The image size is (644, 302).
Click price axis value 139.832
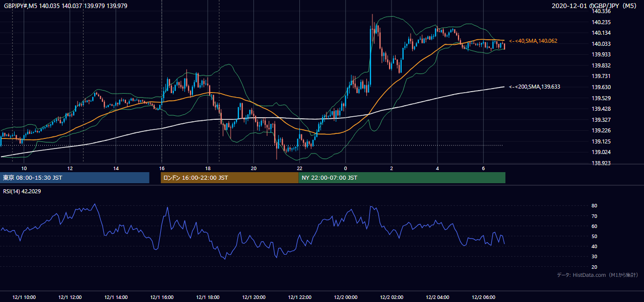click(602, 65)
